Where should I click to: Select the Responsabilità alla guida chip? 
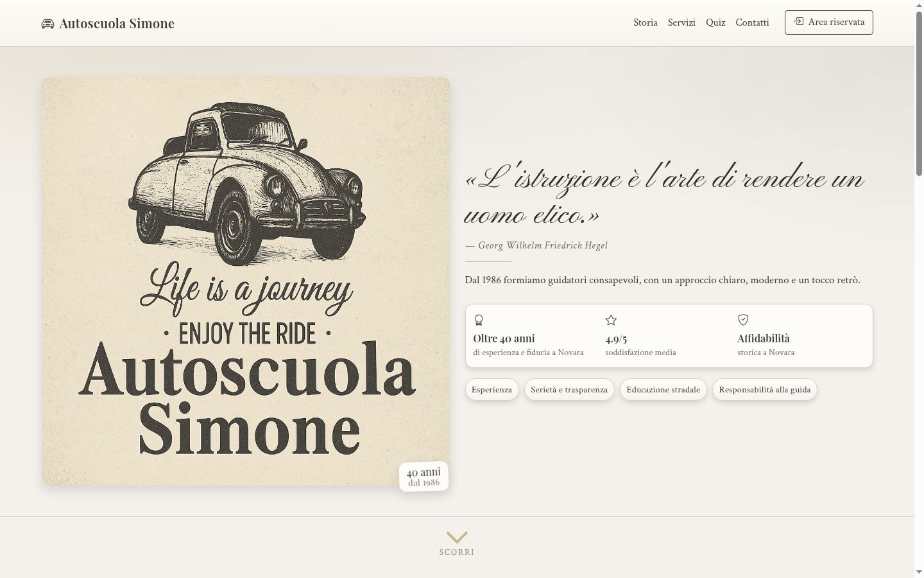pos(765,390)
